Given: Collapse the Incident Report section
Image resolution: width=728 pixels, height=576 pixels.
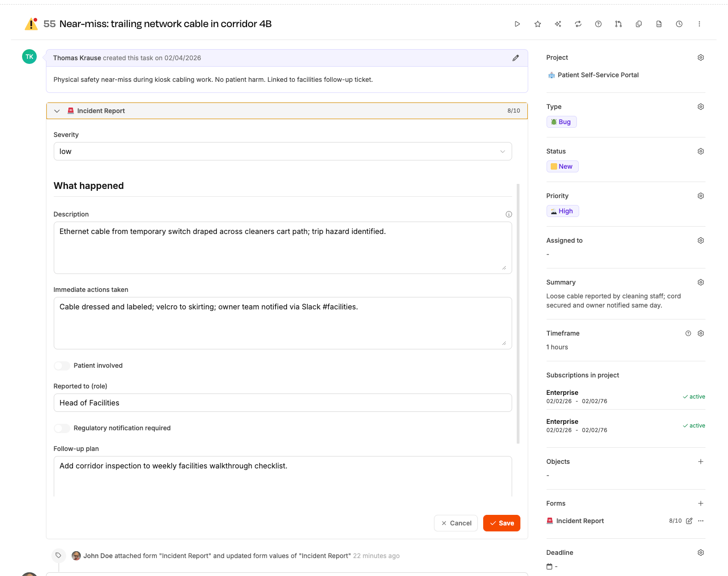Looking at the screenshot, I should point(57,111).
